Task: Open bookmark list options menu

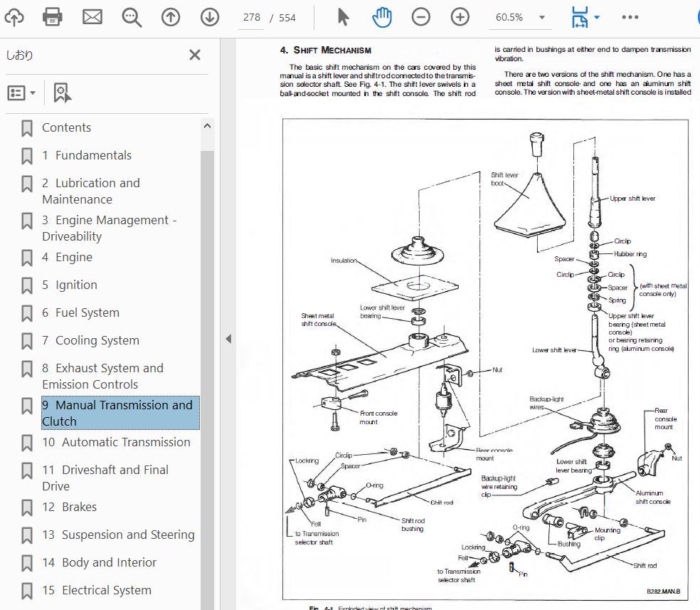Action: [x=21, y=93]
